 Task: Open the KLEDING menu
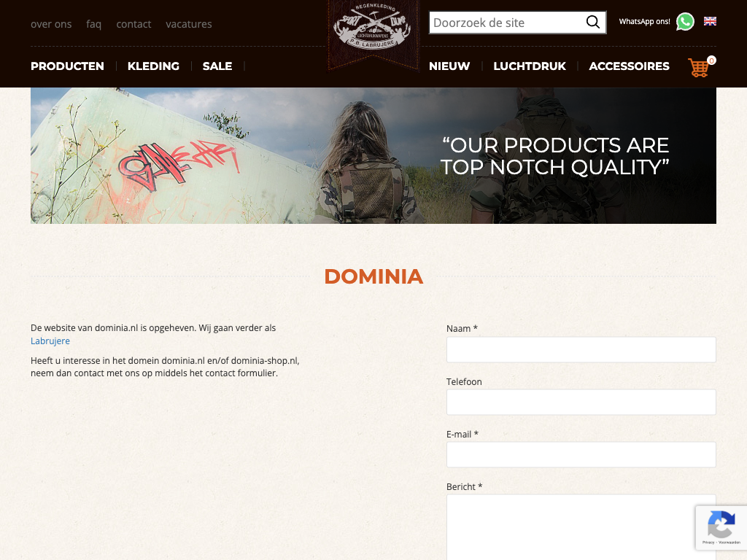click(x=153, y=66)
